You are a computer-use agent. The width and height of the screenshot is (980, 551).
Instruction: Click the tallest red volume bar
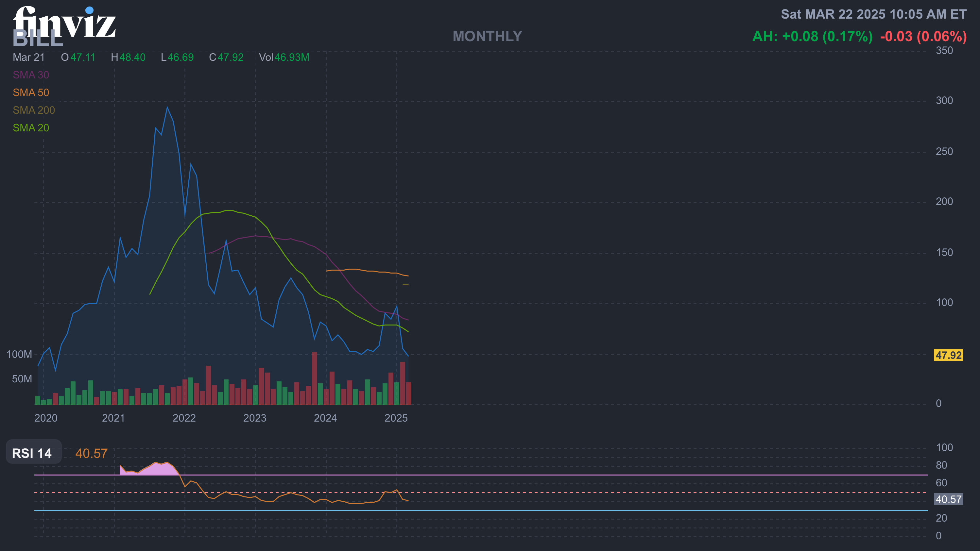click(314, 378)
